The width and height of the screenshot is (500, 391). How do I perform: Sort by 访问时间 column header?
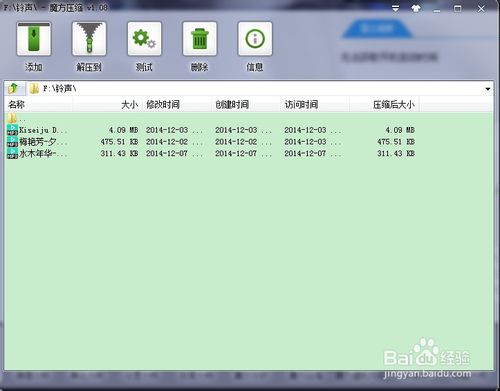coord(315,105)
